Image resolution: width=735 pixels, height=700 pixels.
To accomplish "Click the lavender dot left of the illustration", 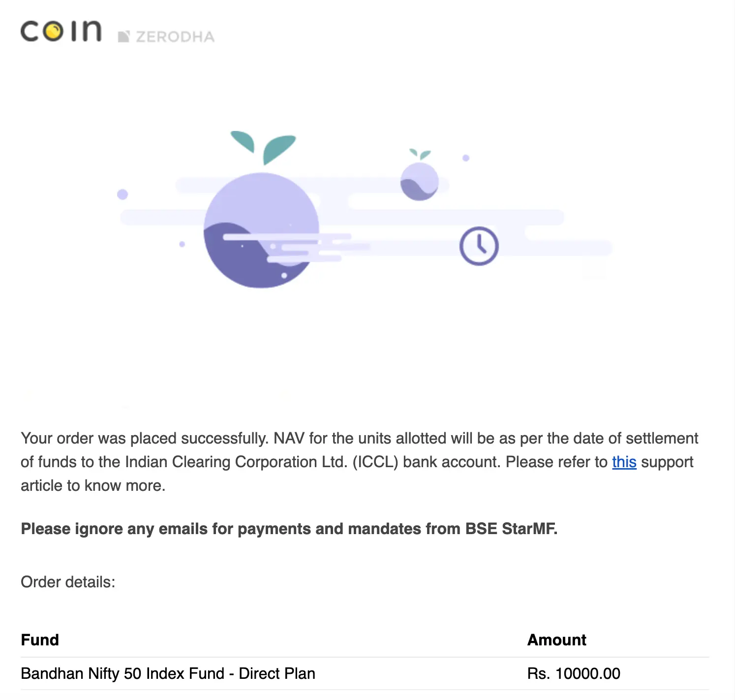I will click(122, 194).
